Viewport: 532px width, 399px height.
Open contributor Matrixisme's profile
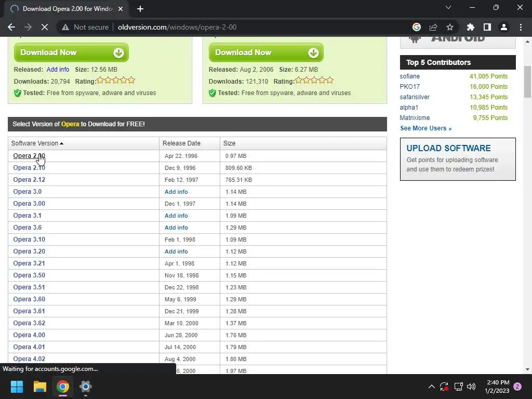(x=415, y=118)
